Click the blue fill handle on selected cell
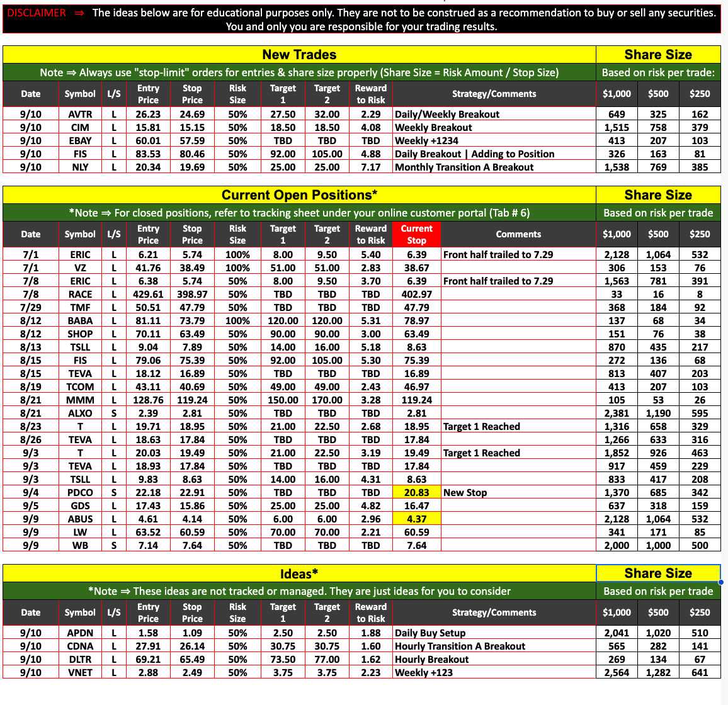This screenshot has width=728, height=705. coord(720,582)
